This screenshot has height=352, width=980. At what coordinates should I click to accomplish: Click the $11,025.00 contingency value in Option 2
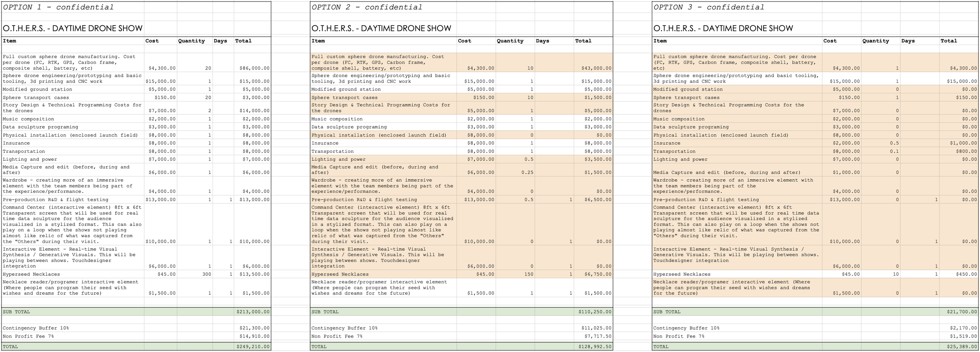(x=596, y=328)
